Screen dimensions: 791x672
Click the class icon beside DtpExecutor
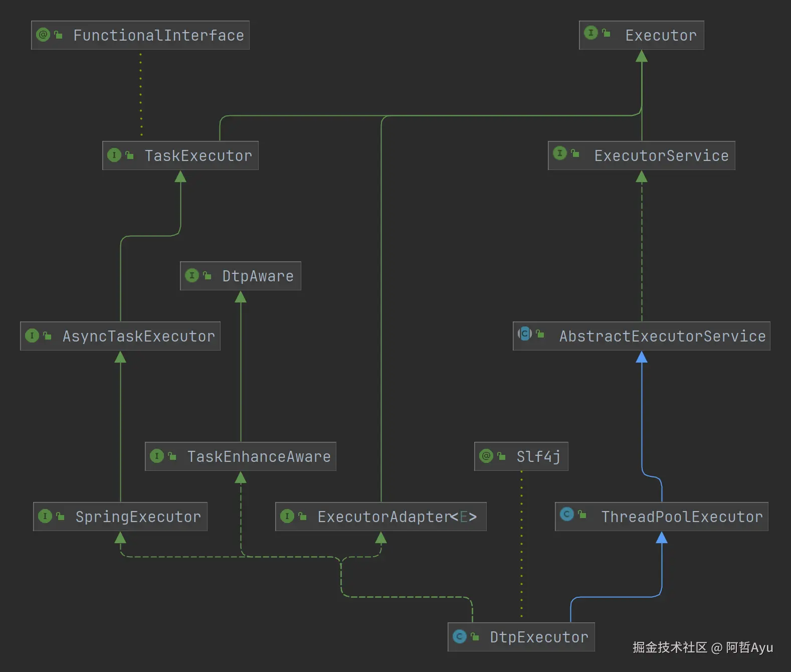[460, 636]
